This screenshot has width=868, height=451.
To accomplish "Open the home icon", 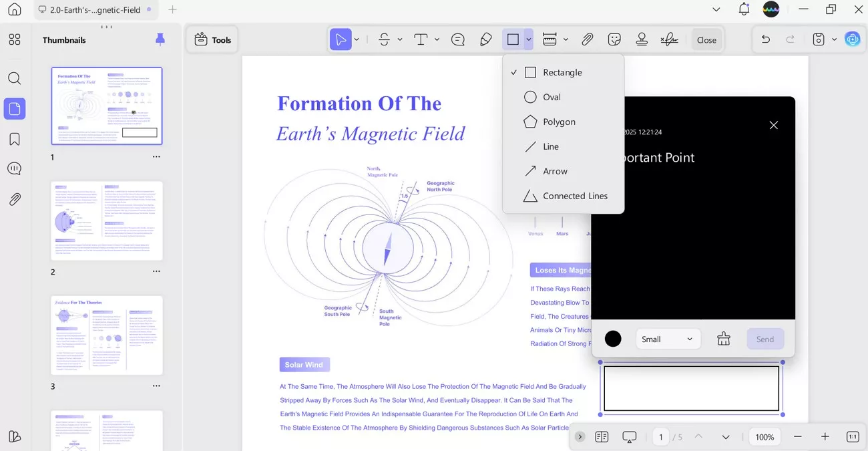I will (15, 9).
